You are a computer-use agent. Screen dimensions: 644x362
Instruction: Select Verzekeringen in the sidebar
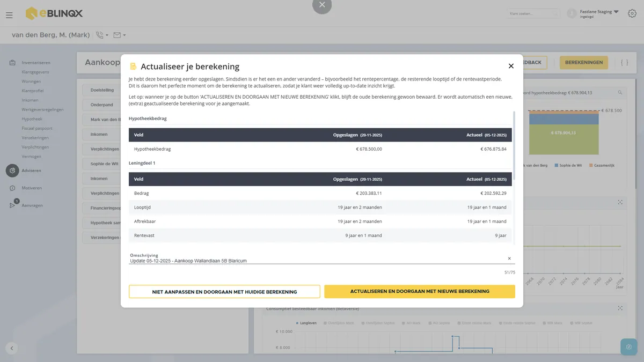click(x=35, y=138)
